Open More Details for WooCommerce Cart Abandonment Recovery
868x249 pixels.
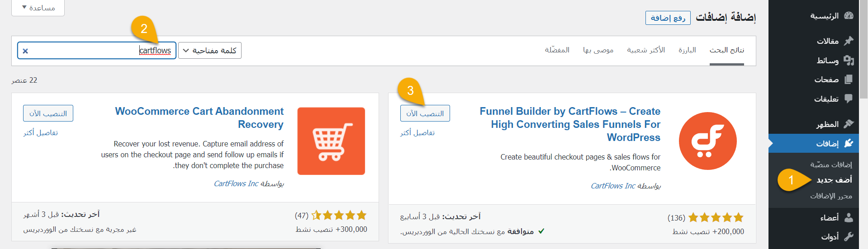pos(41,133)
